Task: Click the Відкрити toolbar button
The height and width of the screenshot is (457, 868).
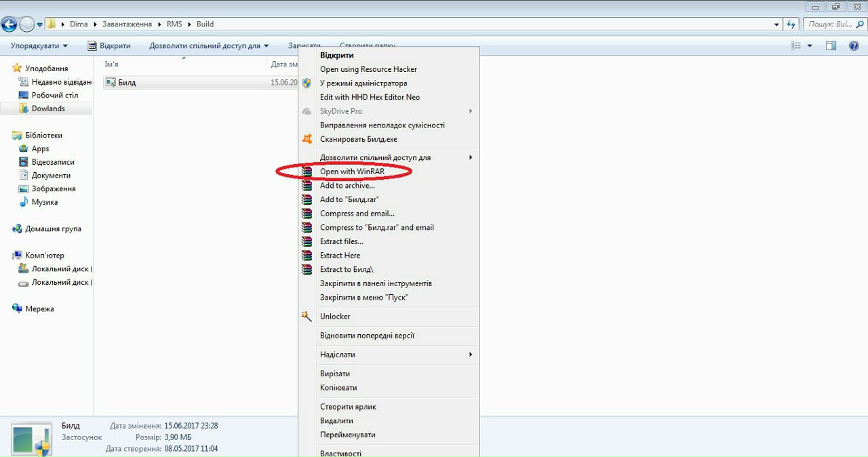Action: coord(109,46)
